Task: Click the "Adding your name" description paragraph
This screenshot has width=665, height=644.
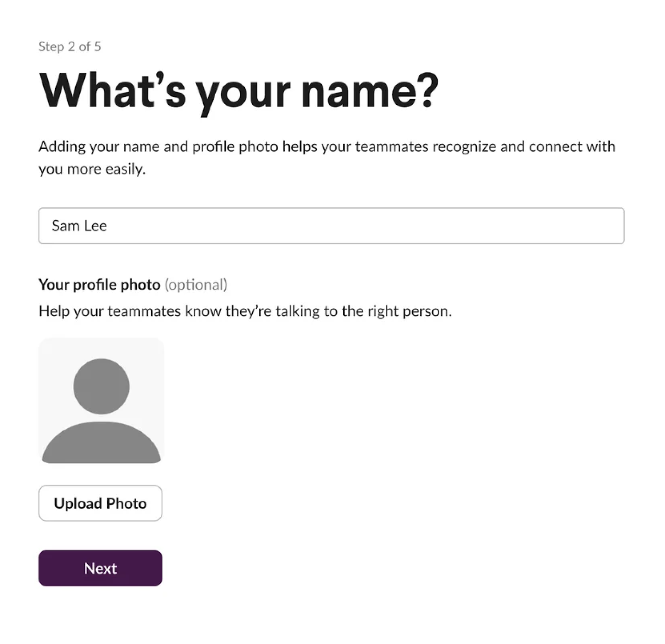Action: 327,147
